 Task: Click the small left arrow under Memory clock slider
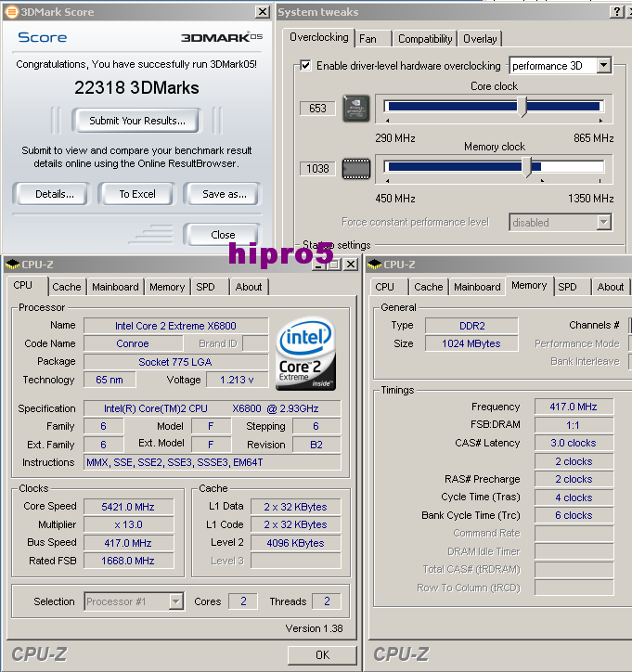388,181
